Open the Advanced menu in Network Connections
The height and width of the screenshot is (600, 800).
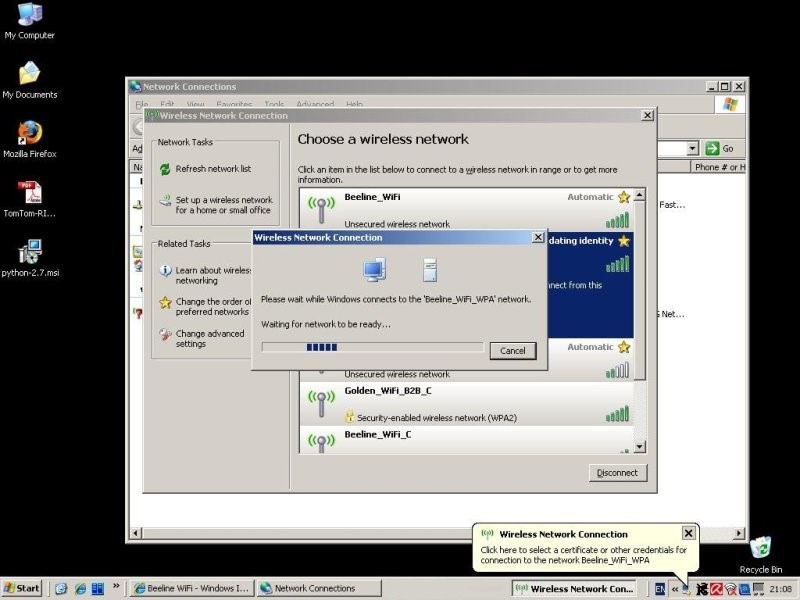[x=315, y=104]
